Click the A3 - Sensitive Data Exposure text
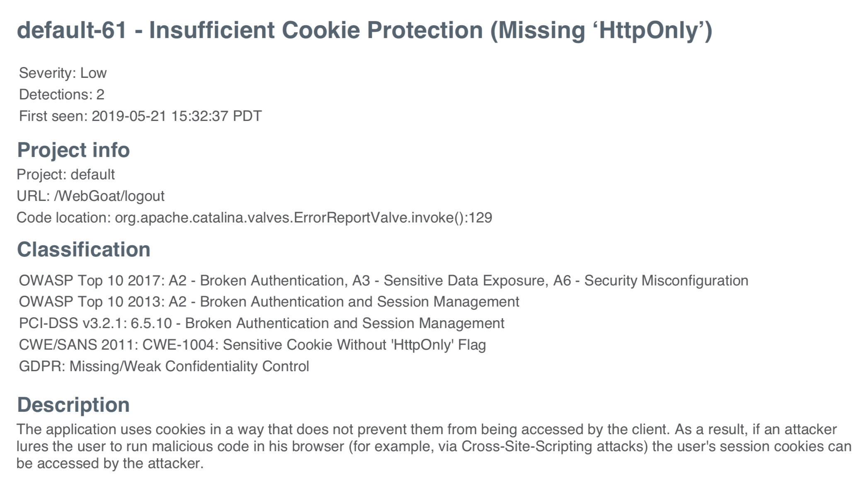 click(449, 281)
